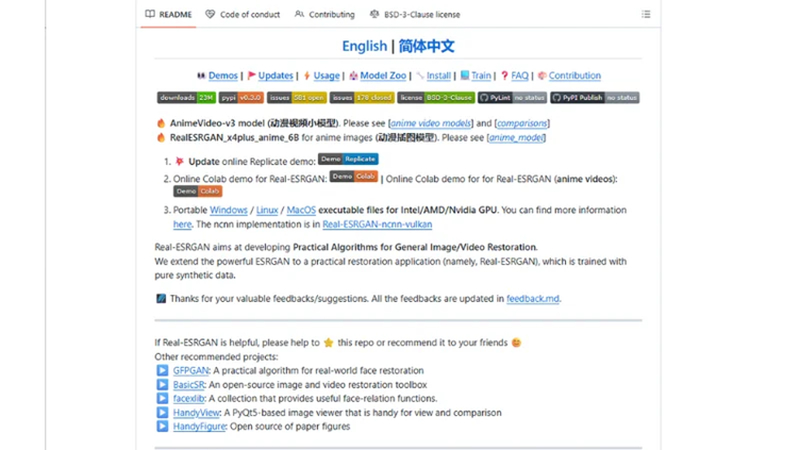The width and height of the screenshot is (800, 450).
Task: Click the anime videos Demo Colab badge
Action: click(198, 191)
